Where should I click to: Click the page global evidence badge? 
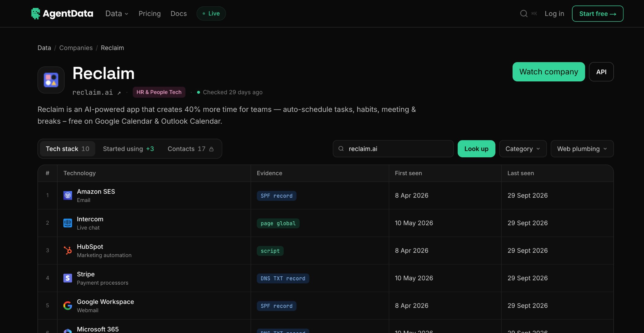point(278,223)
